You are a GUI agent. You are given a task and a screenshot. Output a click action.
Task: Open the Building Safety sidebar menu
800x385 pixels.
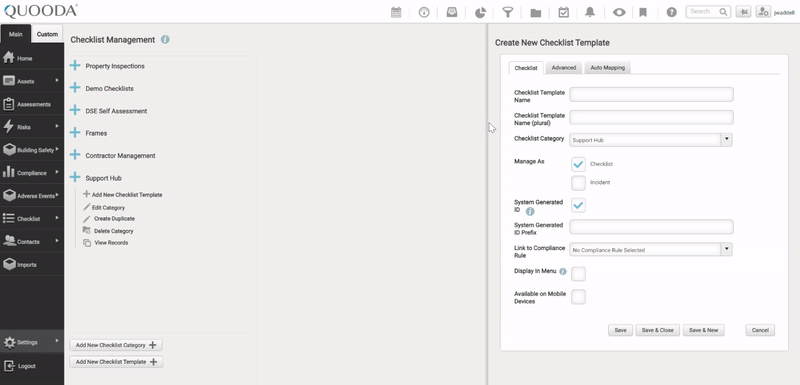coord(32,150)
